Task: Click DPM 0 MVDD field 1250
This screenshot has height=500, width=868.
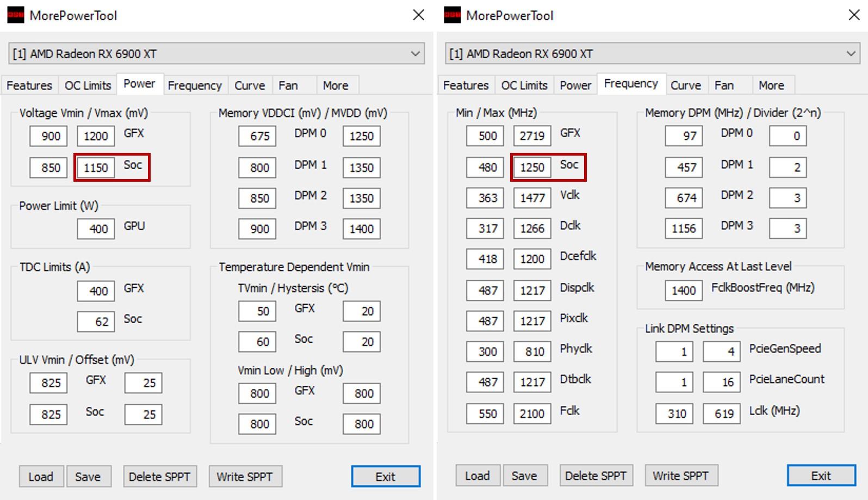Action: (362, 136)
